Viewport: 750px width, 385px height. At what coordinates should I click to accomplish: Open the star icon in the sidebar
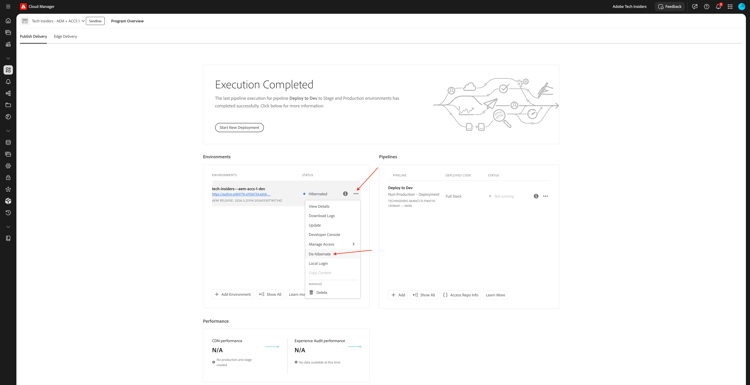click(8, 189)
